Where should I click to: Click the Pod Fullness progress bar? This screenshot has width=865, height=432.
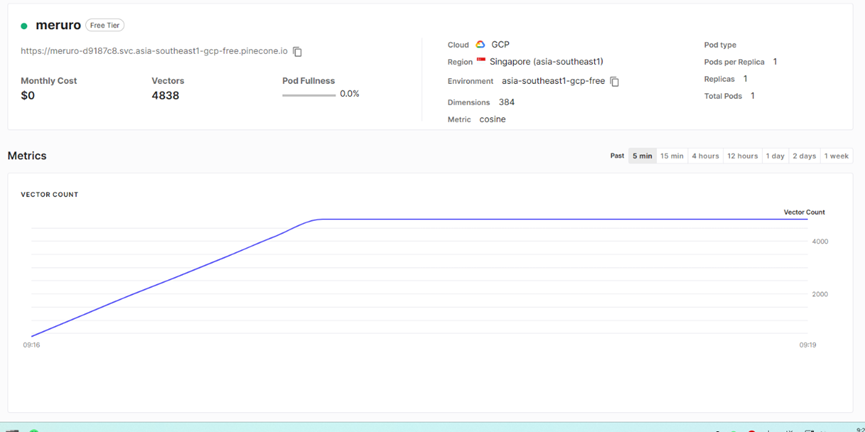pos(309,95)
